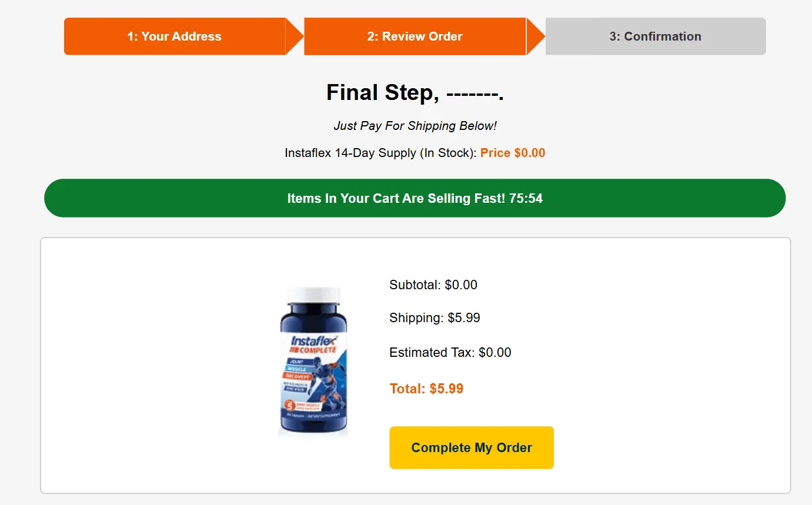Click the 'Shipping: $5.99' line
This screenshot has height=505, width=812.
pos(435,318)
